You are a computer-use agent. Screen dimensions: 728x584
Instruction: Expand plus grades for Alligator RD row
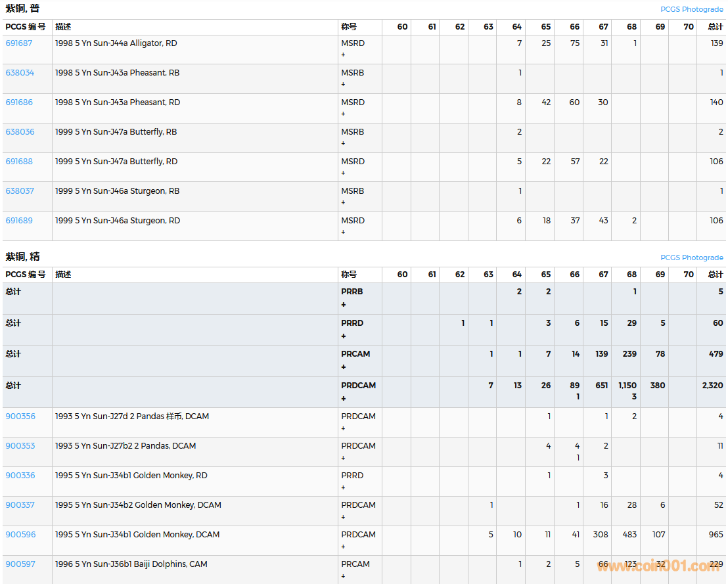pos(343,55)
